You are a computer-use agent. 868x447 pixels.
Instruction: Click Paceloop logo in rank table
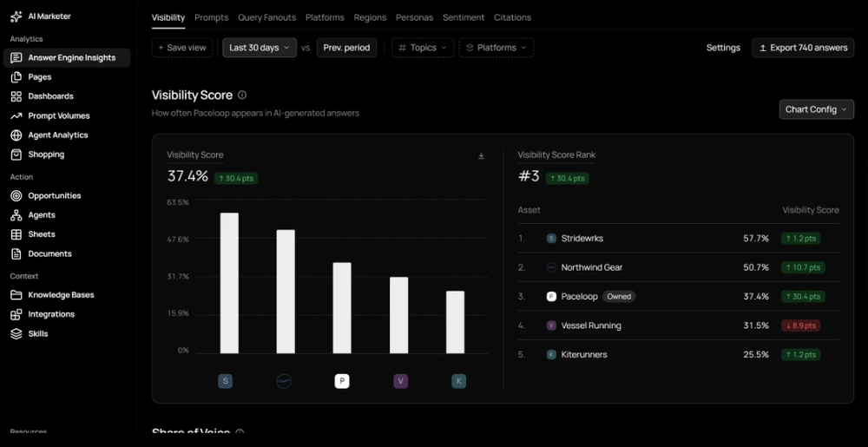(x=551, y=297)
